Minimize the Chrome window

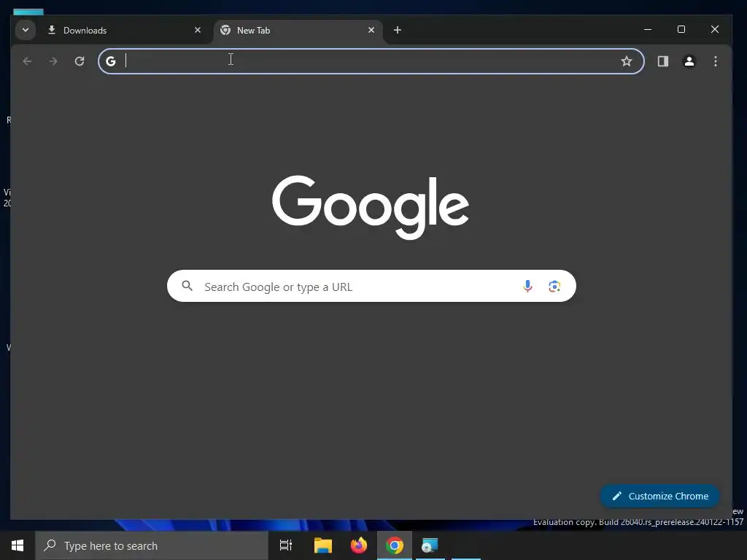(x=648, y=29)
